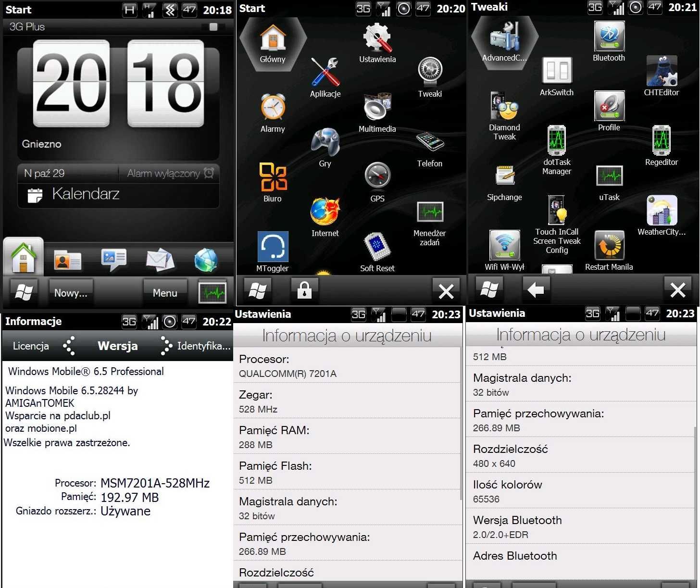This screenshot has height=588, width=700.
Task: Open the Profile icon
Action: point(609,106)
